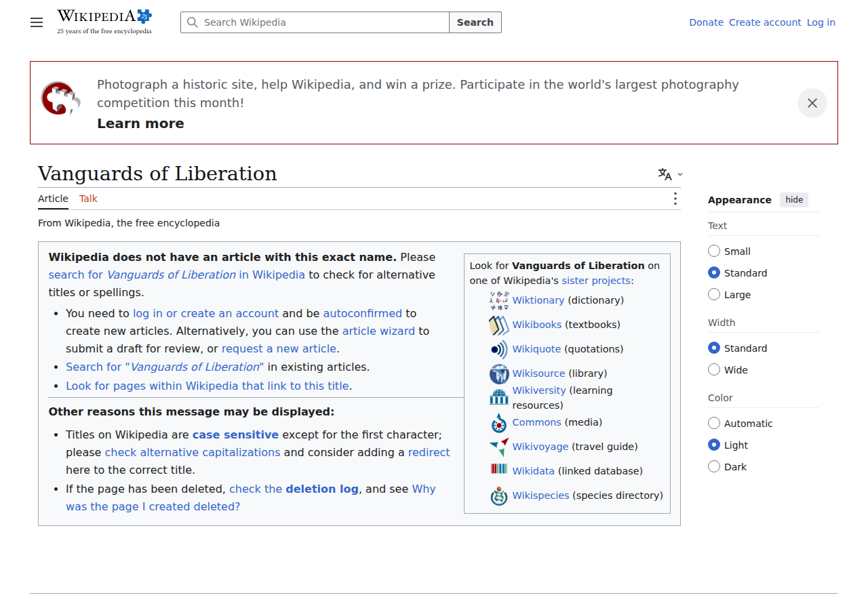The width and height of the screenshot is (868, 610).
Task: Click the Wikispecies icon
Action: tap(499, 495)
